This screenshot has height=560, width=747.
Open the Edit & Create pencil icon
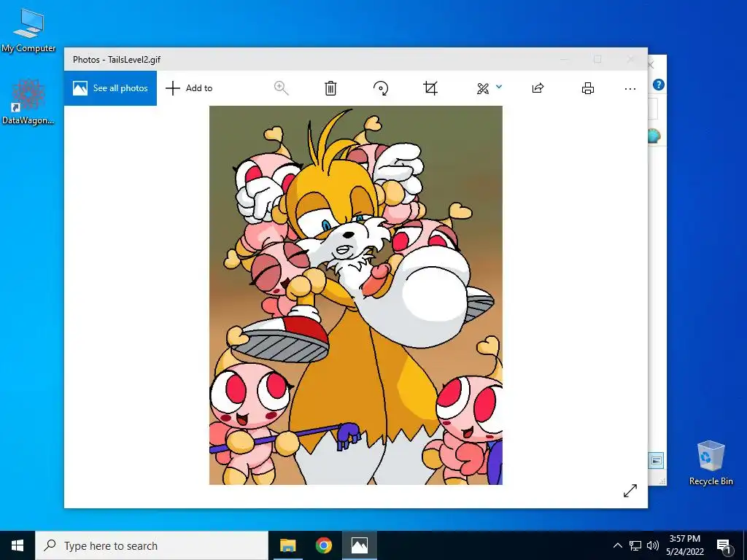click(x=483, y=88)
